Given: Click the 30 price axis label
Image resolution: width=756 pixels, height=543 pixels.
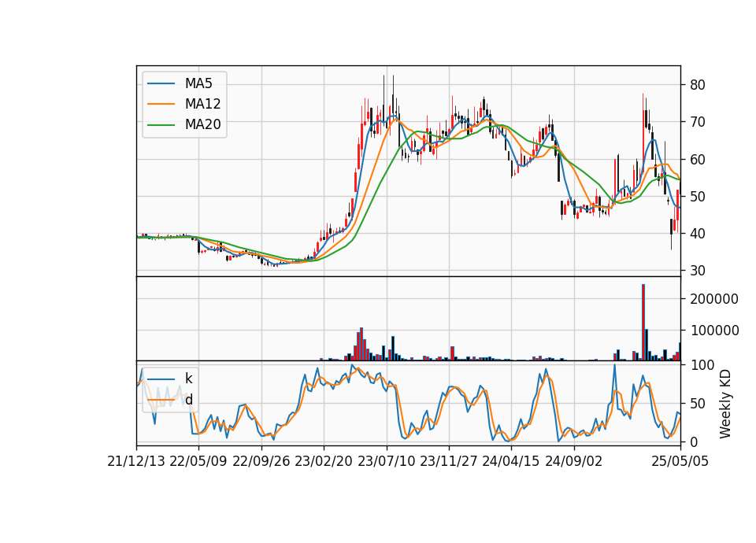Looking at the screenshot, I should pyautogui.click(x=697, y=271).
